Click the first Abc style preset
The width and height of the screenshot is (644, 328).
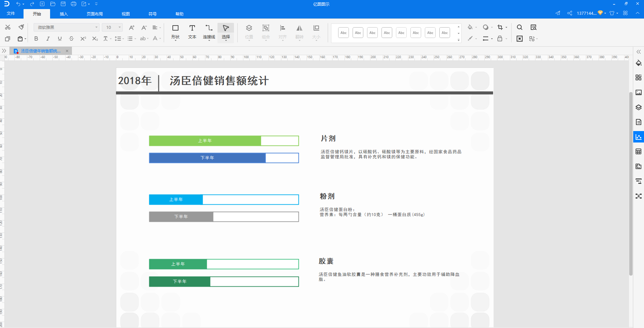coord(344,33)
